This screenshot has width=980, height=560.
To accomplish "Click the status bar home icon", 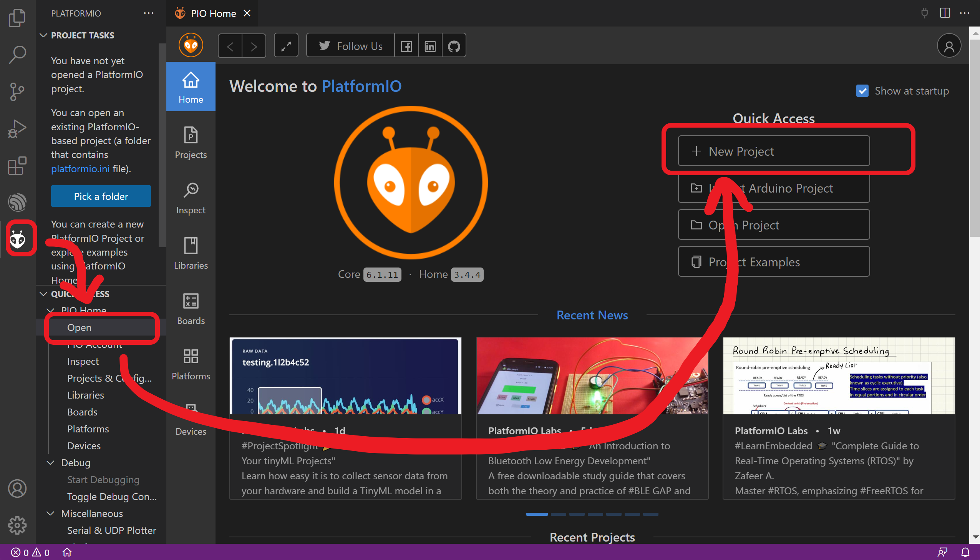I will pos(67,552).
